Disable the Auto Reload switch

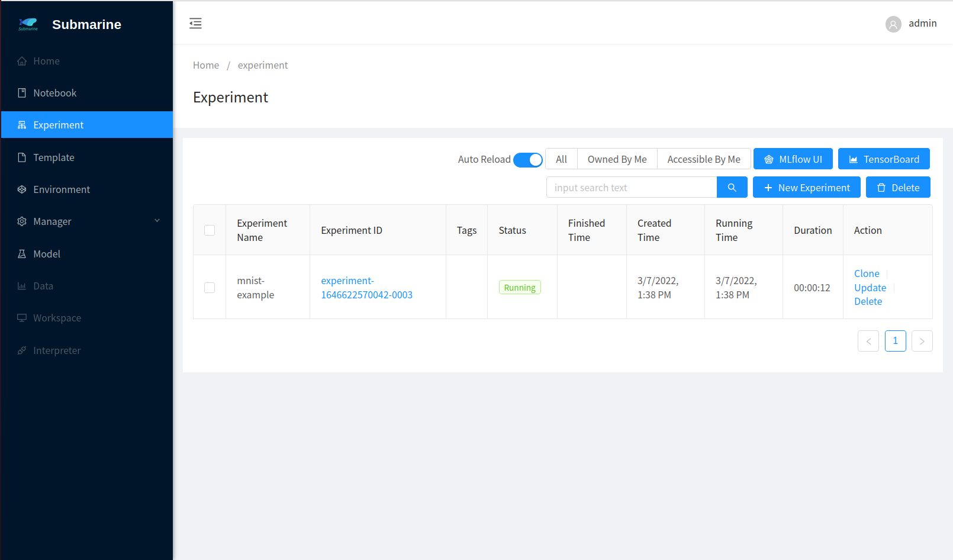tap(527, 160)
